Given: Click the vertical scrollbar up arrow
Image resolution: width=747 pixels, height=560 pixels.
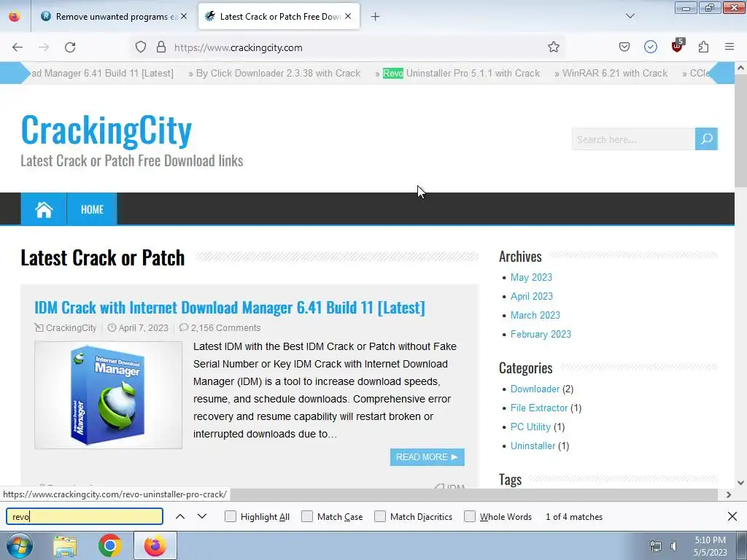Looking at the screenshot, I should (740, 68).
